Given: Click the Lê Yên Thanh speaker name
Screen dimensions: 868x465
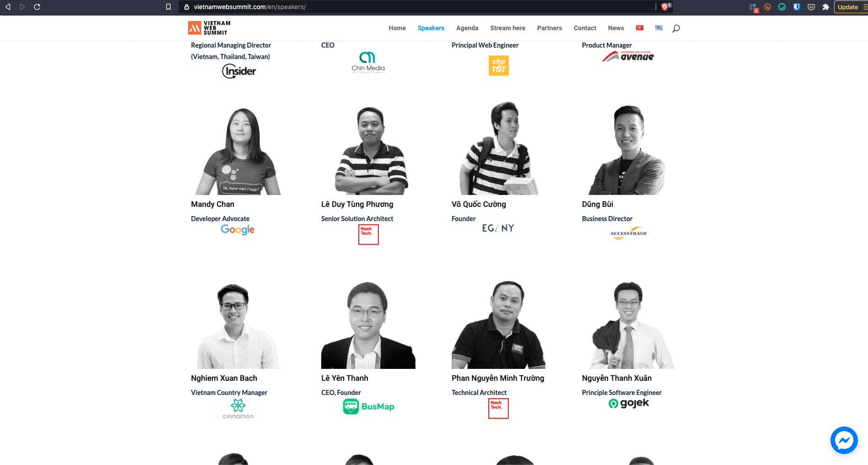Looking at the screenshot, I should pyautogui.click(x=345, y=378).
